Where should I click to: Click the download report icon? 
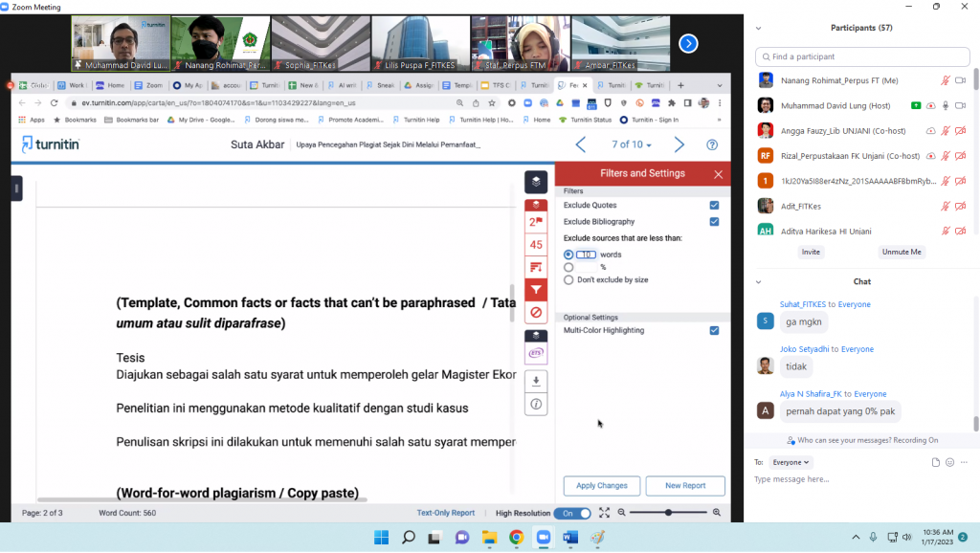(x=536, y=381)
